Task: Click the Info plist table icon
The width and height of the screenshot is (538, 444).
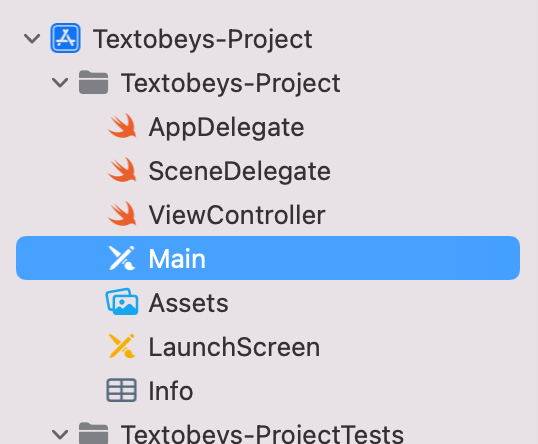Action: (x=121, y=390)
